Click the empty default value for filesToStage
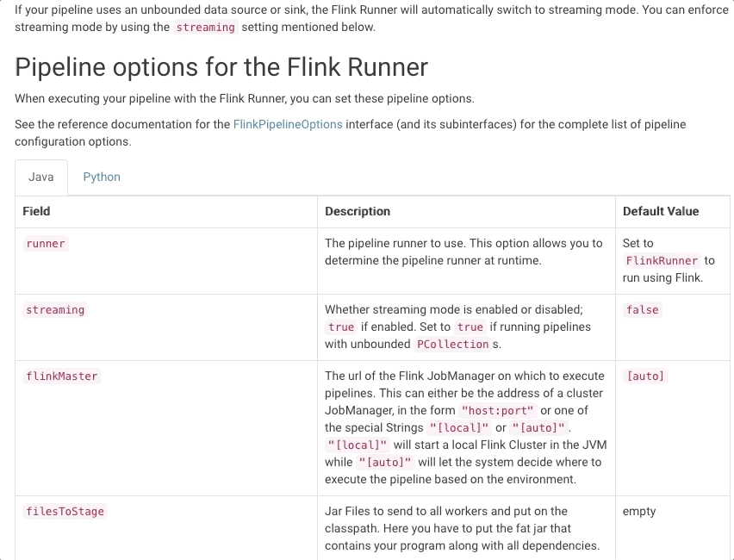The image size is (734, 560). (639, 512)
